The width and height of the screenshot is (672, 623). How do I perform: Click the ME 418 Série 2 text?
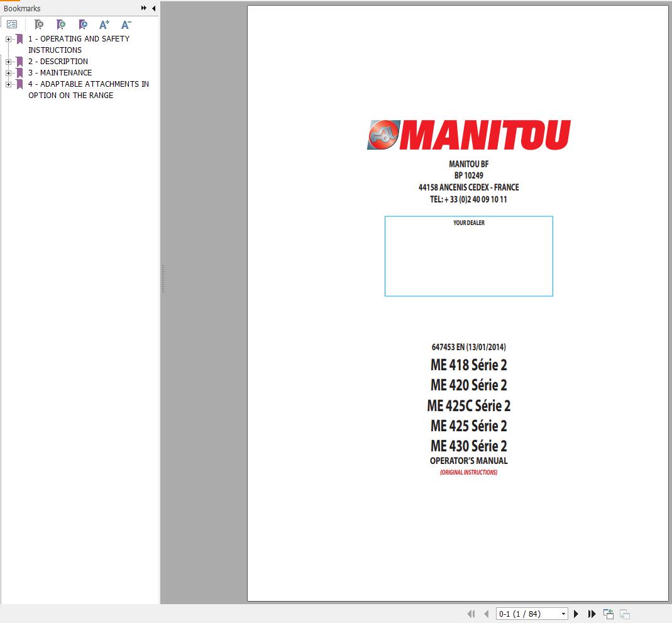(469, 365)
